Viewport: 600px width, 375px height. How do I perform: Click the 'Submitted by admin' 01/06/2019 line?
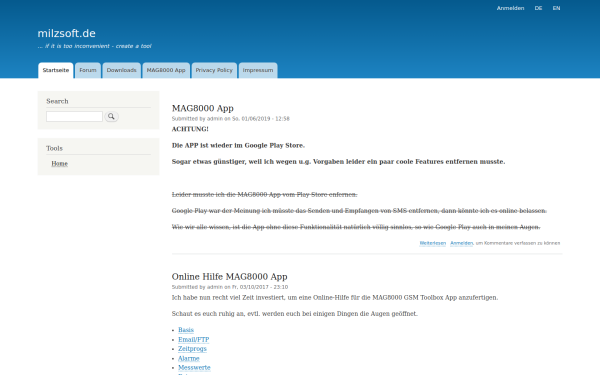pyautogui.click(x=231, y=119)
